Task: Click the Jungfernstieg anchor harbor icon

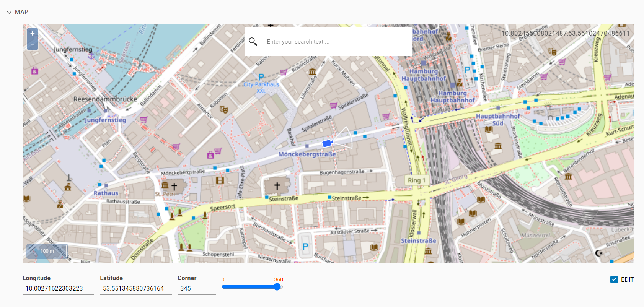Action: (91, 56)
